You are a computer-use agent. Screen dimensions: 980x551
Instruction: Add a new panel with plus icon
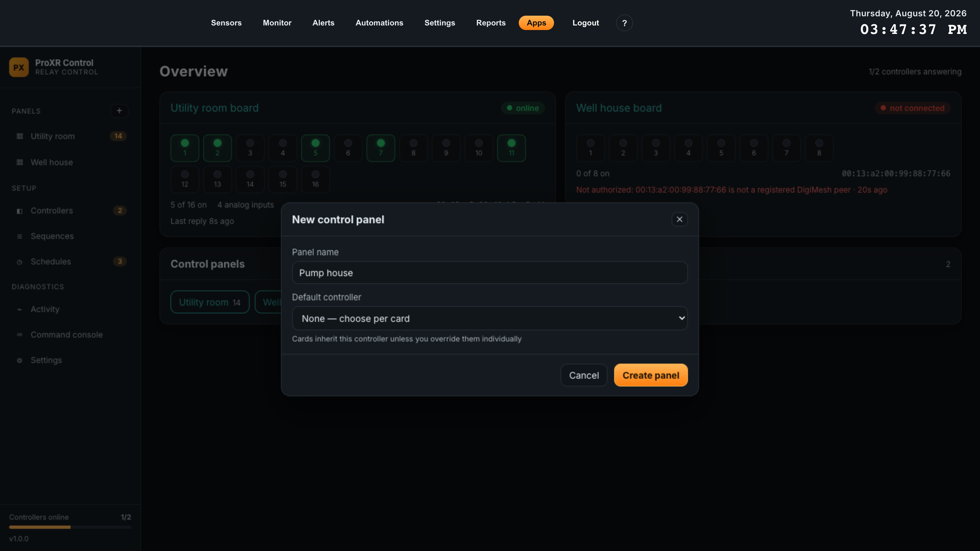(119, 111)
